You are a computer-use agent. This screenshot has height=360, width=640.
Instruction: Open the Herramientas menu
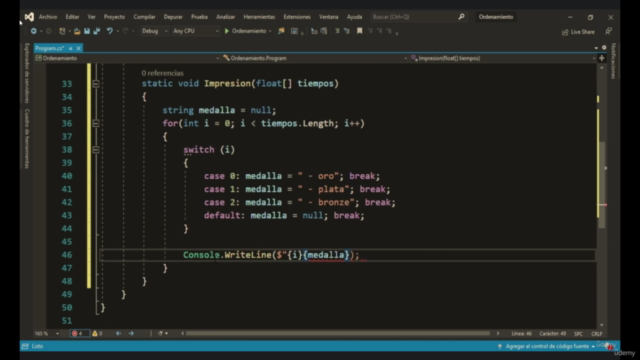(259, 17)
